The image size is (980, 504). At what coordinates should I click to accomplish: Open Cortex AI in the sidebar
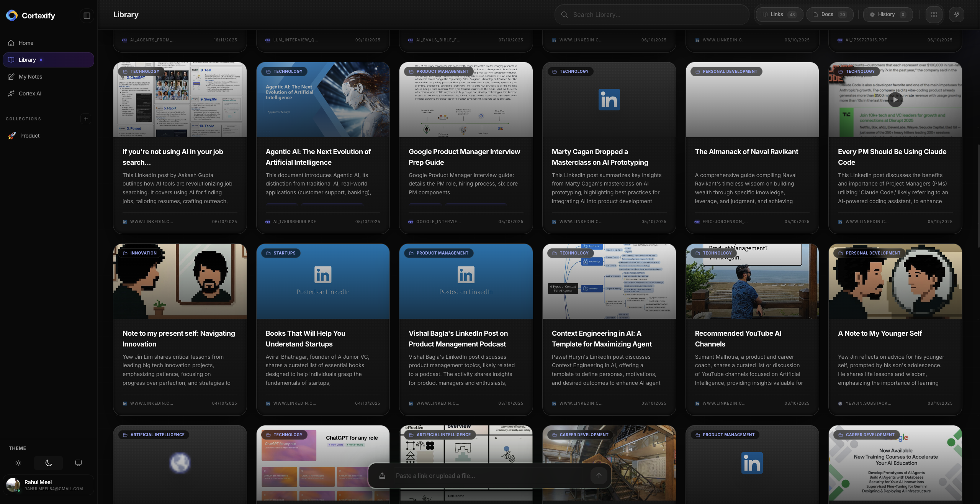(48, 94)
